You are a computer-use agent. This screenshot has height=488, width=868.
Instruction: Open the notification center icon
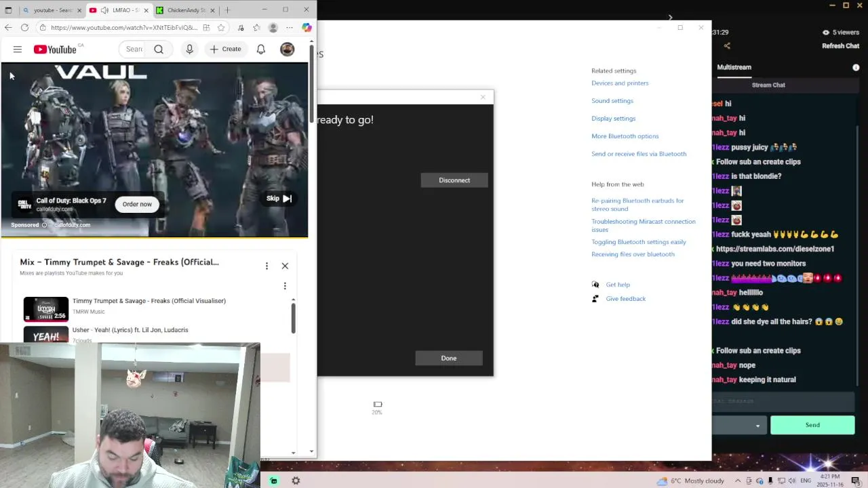pos(857,481)
